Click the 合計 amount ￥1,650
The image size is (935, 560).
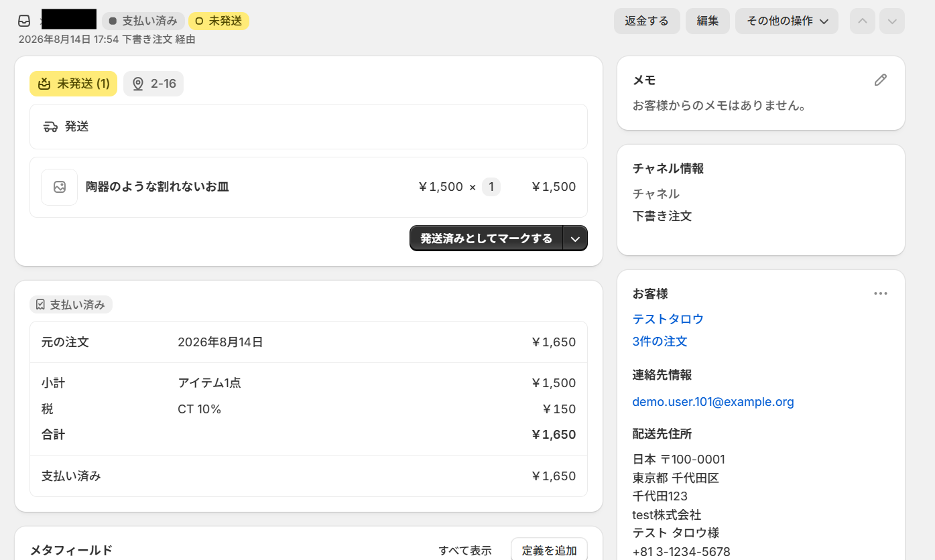554,435
